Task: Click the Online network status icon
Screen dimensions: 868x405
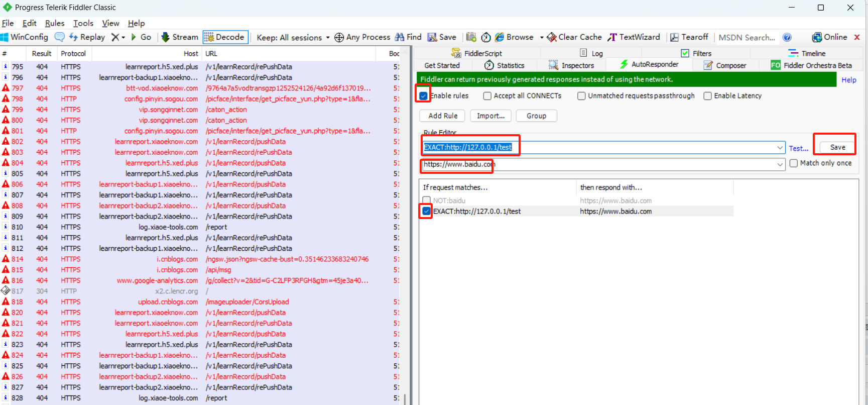Action: [817, 37]
